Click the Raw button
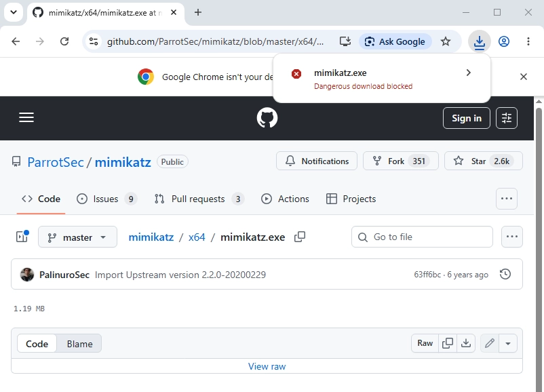 (425, 343)
